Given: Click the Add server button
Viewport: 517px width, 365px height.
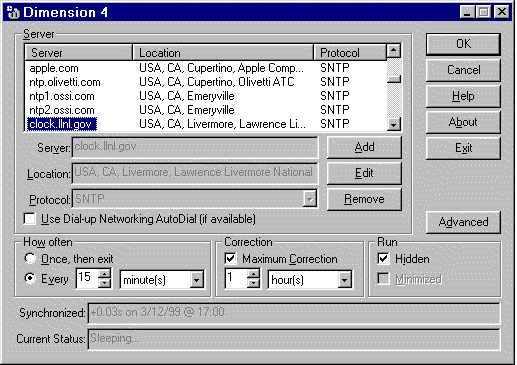Looking at the screenshot, I should [364, 147].
